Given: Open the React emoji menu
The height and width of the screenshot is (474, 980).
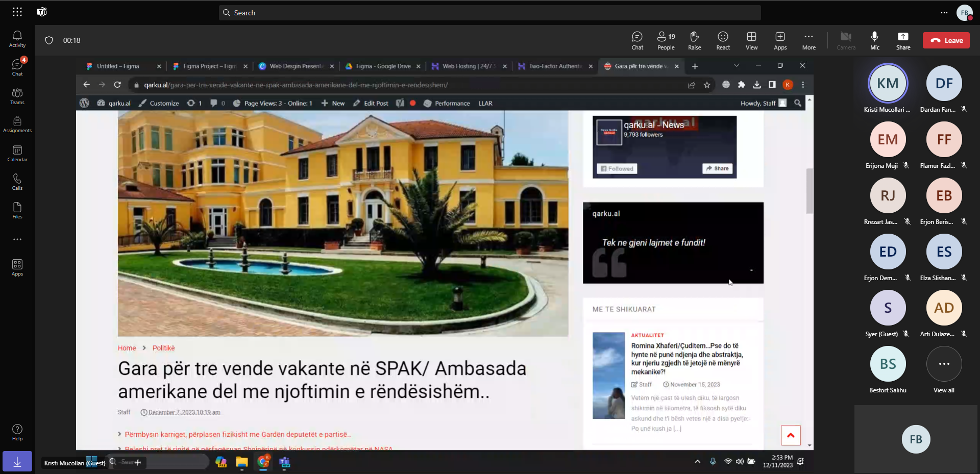Looking at the screenshot, I should tap(723, 40).
